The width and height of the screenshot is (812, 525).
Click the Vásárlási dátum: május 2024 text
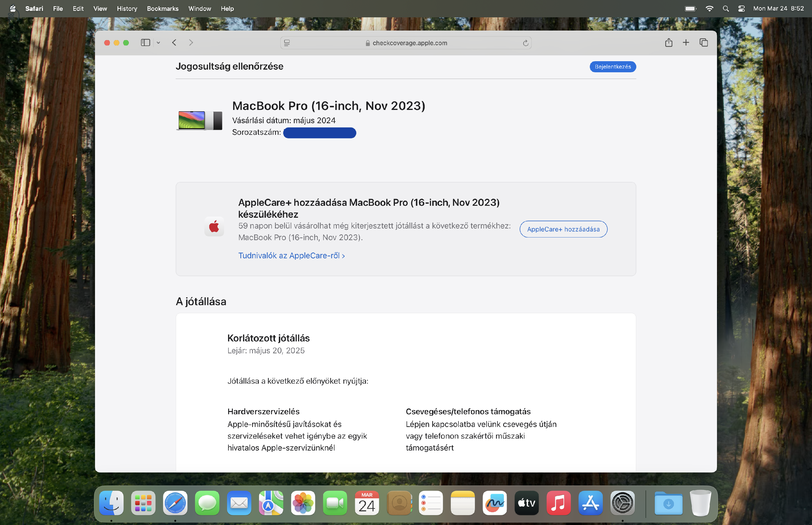tap(284, 120)
